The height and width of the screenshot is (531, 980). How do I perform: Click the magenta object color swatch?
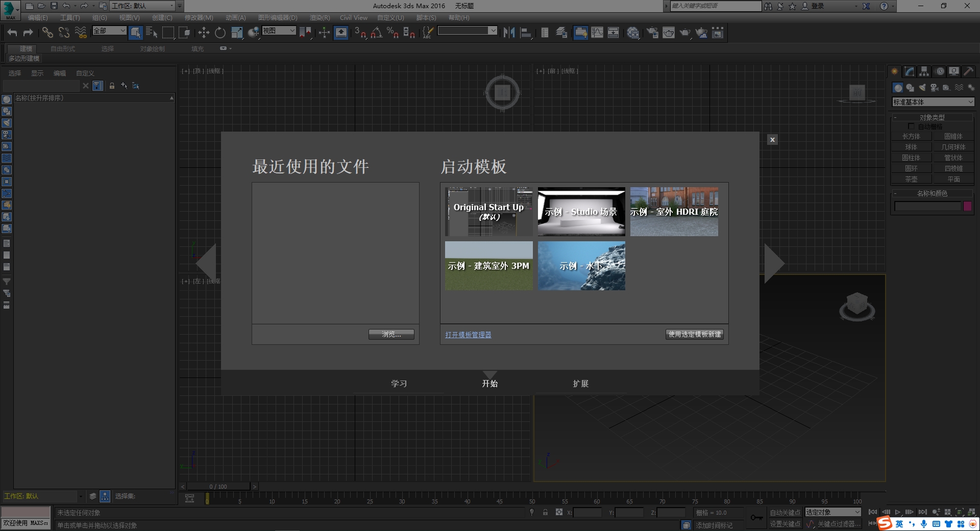pos(967,206)
